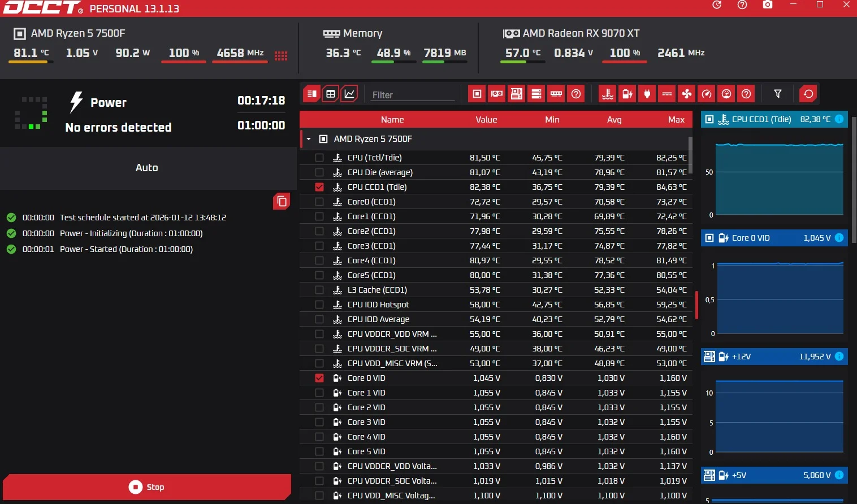
Task: Select the AMD Radeon RX 9070 XT header
Action: pyautogui.click(x=572, y=33)
